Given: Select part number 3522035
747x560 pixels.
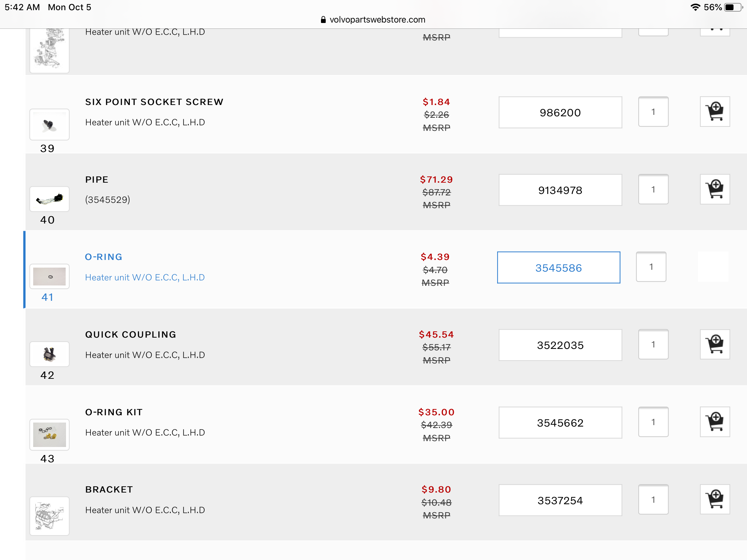Looking at the screenshot, I should point(560,345).
